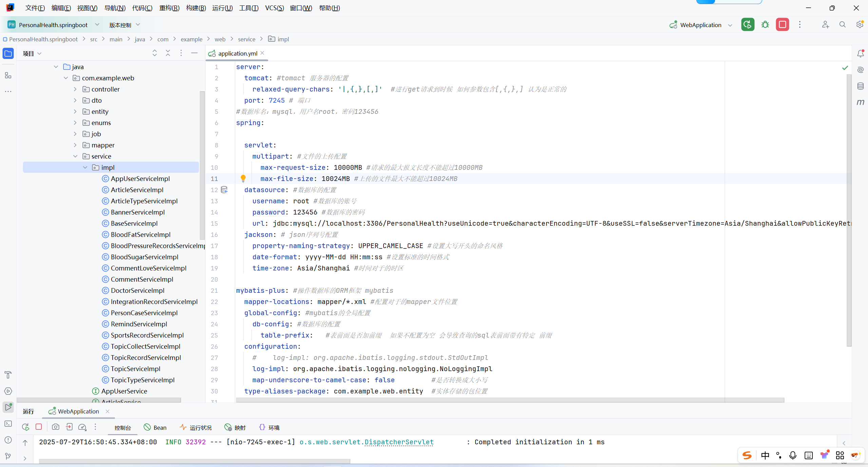Show more tool windows ellipsis in left sidebar
This screenshot has height=467, width=868.
[8, 92]
